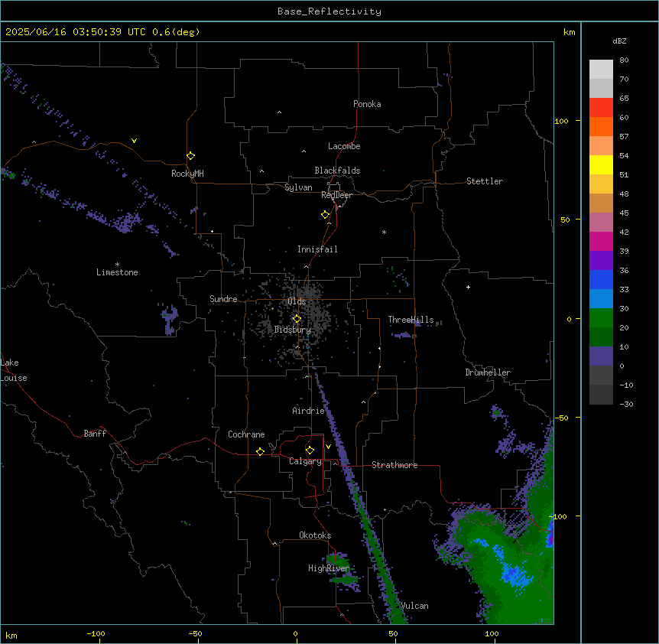Screen dimensions: 659x644
Task: Click the Limestone label
Action: pos(117,272)
